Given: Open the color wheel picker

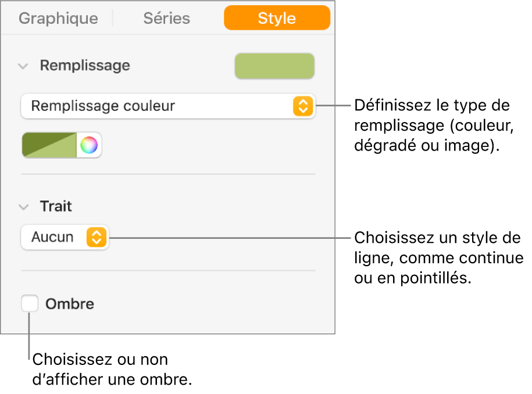Looking at the screenshot, I should 89,145.
